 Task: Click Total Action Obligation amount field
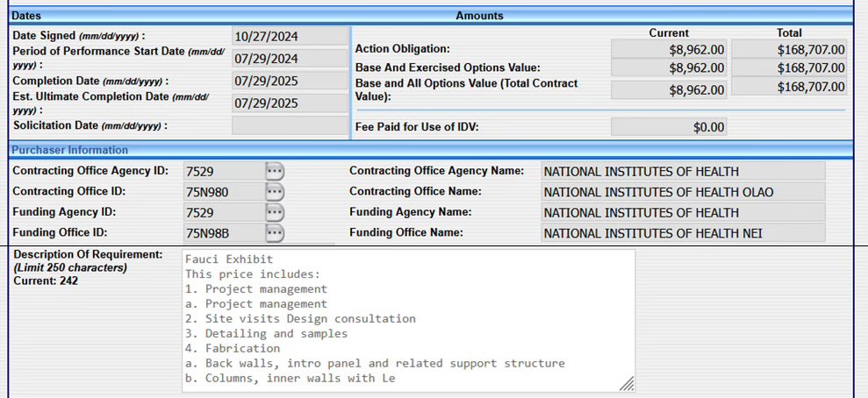click(x=789, y=49)
